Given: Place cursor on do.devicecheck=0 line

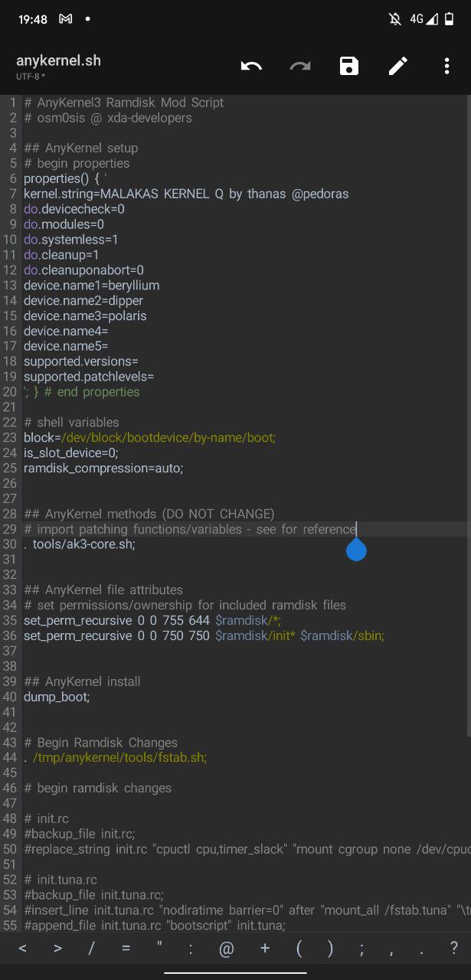Looking at the screenshot, I should 74,209.
